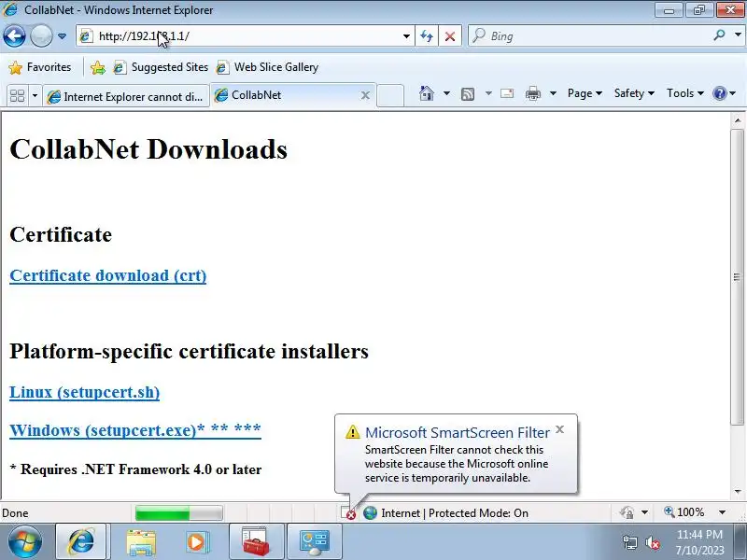The width and height of the screenshot is (747, 560).
Task: Expand security status dropdown in status bar
Action: 644,512
